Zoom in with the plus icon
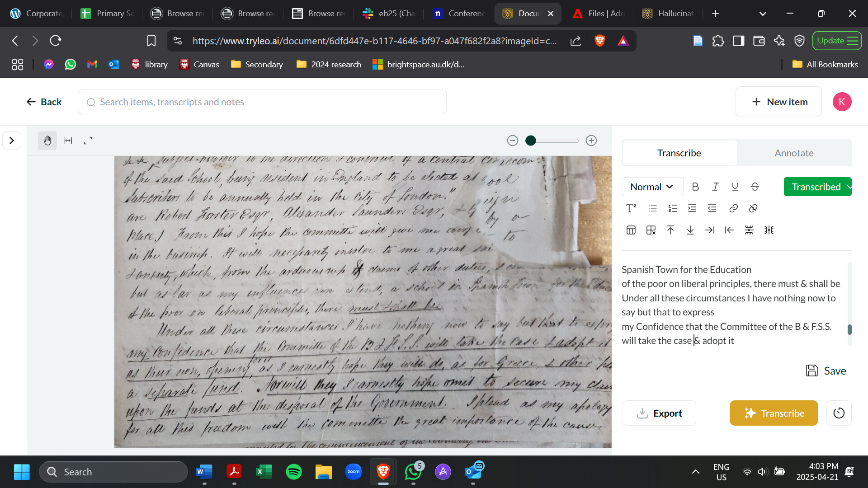 point(591,141)
